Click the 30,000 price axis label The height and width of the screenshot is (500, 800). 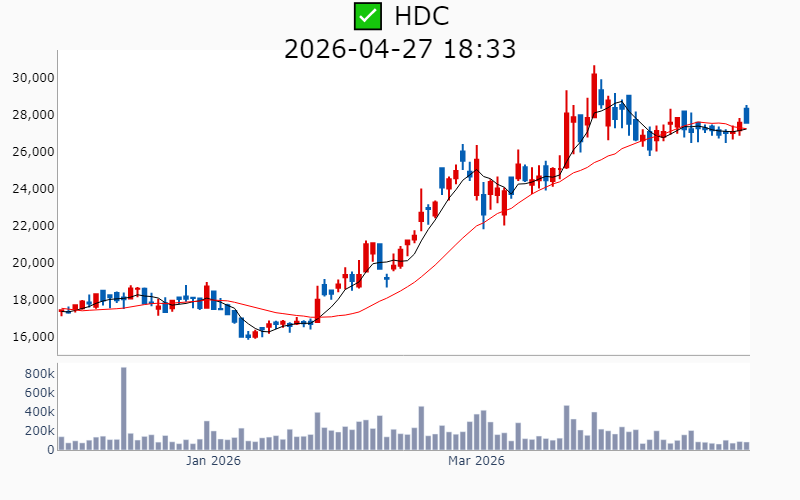click(33, 78)
